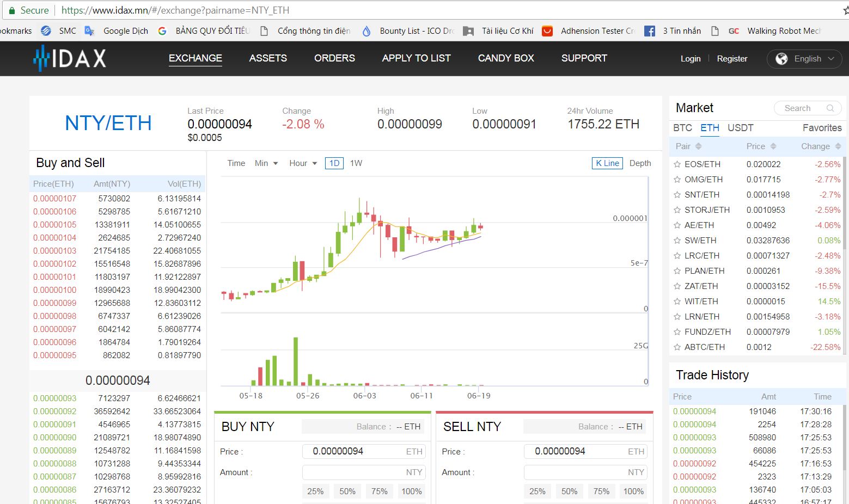The width and height of the screenshot is (849, 504).
Task: Focus the BUY NTY amount field
Action: tap(364, 472)
